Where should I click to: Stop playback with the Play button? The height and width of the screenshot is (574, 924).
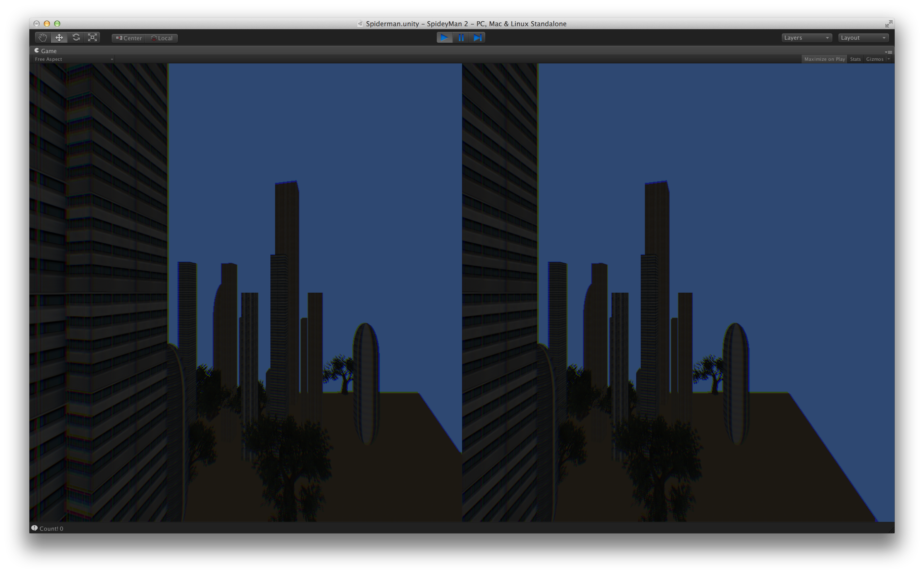[444, 38]
